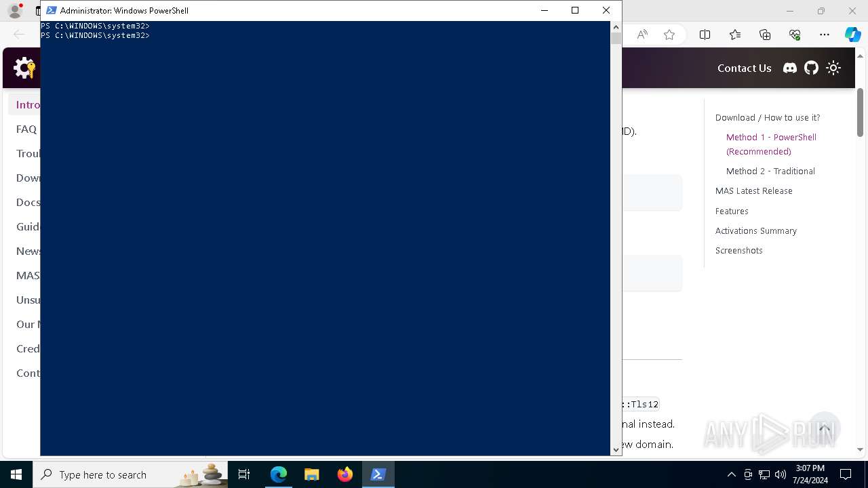868x488 pixels.
Task: Click PowerShell scrollbar up arrow
Action: (616, 26)
